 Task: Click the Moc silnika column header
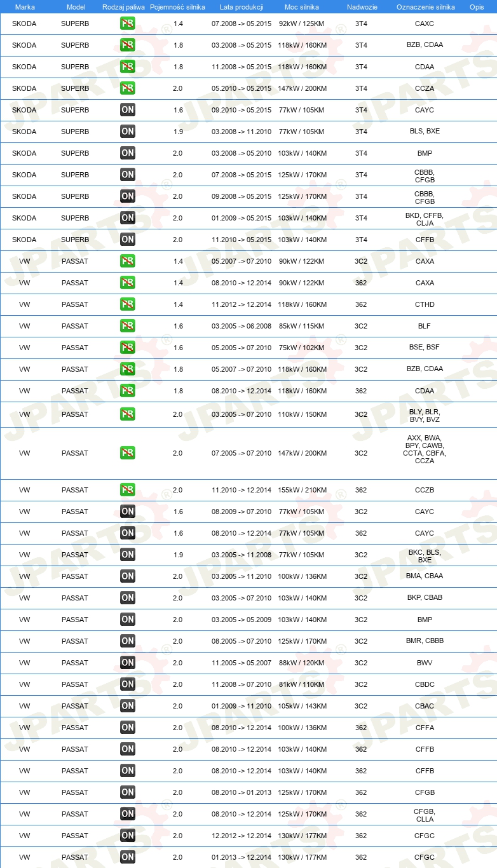302,7
